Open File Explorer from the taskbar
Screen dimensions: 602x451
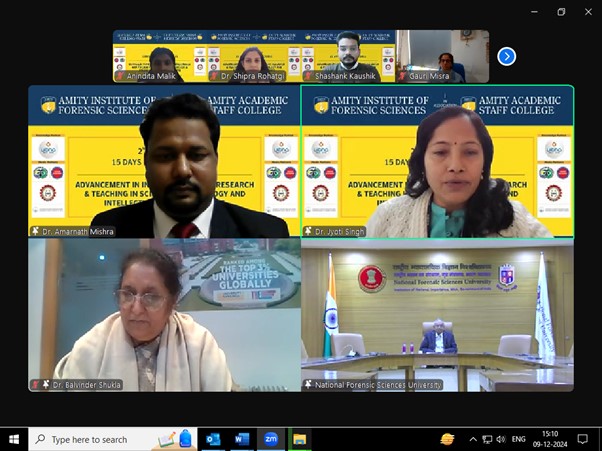298,439
